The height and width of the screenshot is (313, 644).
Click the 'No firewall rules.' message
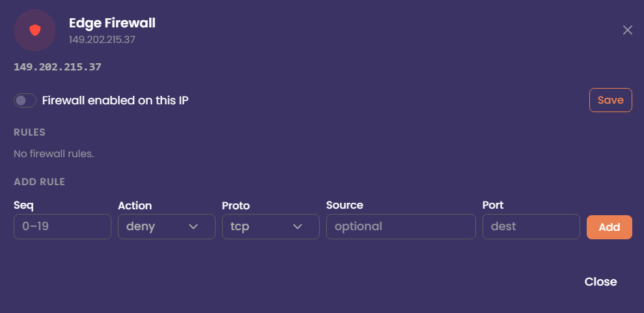[54, 155]
